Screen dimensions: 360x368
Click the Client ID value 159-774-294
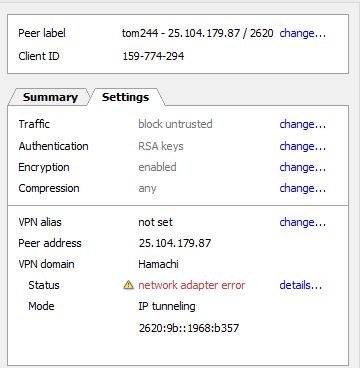click(x=153, y=56)
